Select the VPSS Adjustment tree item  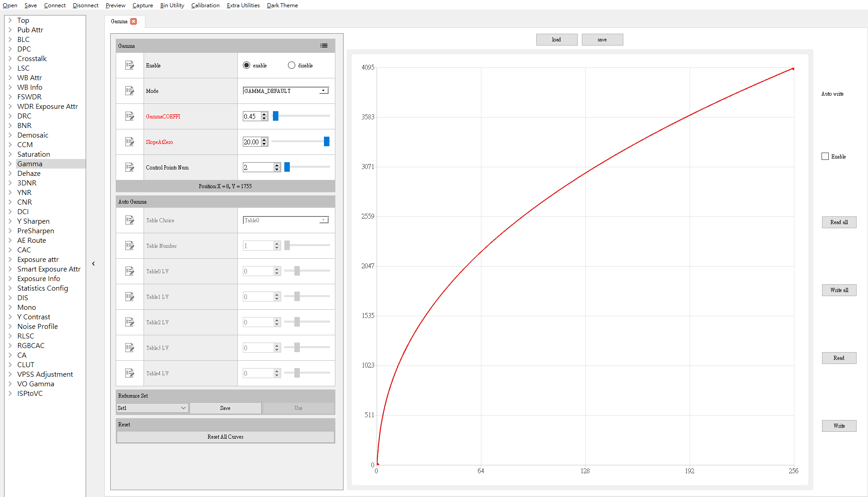point(45,374)
